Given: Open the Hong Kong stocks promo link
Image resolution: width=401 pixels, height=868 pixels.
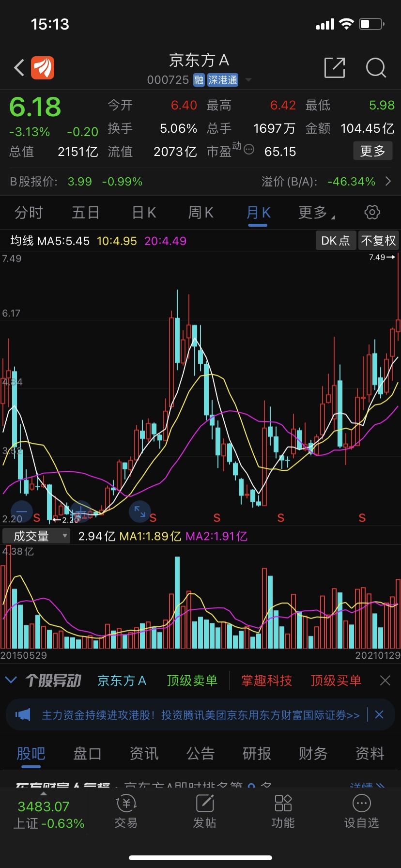Looking at the screenshot, I should coord(200,715).
